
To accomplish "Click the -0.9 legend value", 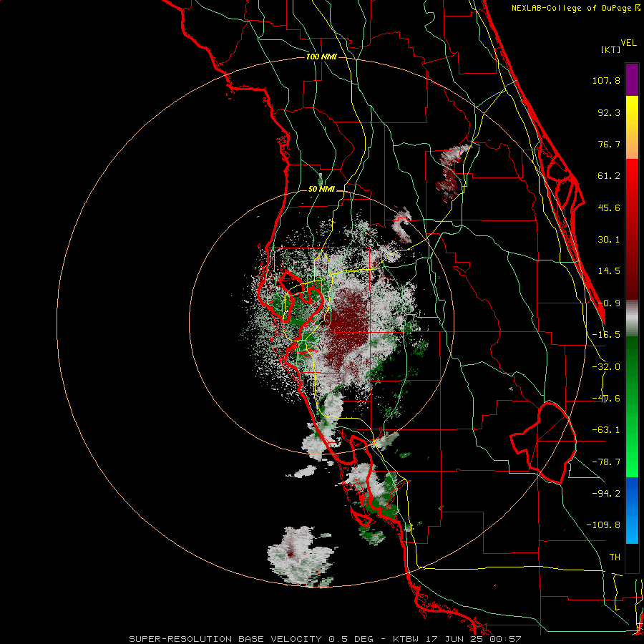I will pos(609,303).
